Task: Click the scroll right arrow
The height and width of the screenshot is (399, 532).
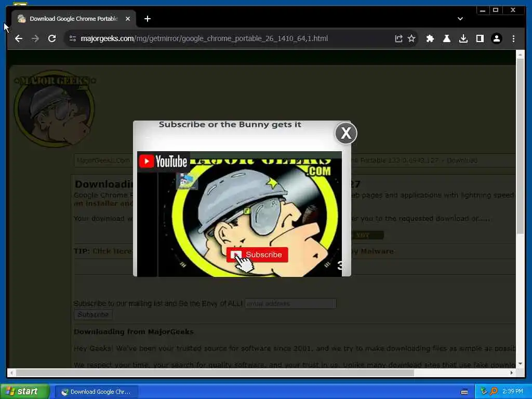Action: click(512, 373)
